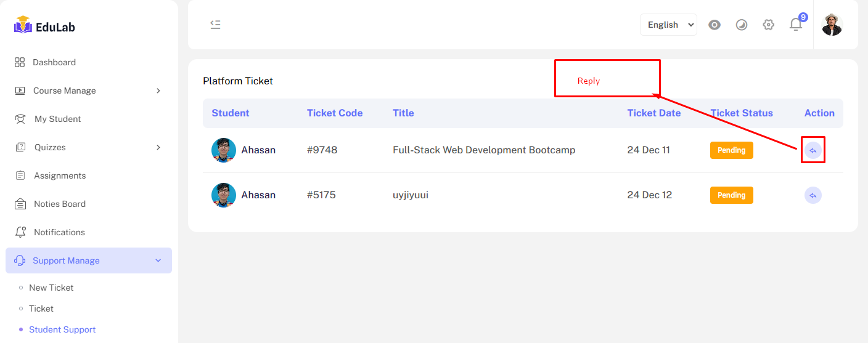The height and width of the screenshot is (343, 868).
Task: Click the eye icon in header
Action: point(714,25)
